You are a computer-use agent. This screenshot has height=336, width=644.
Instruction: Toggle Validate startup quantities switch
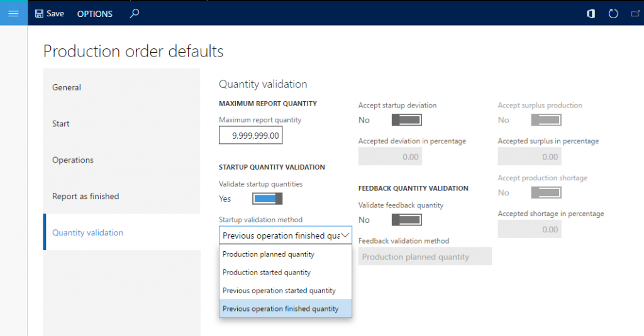pos(267,198)
